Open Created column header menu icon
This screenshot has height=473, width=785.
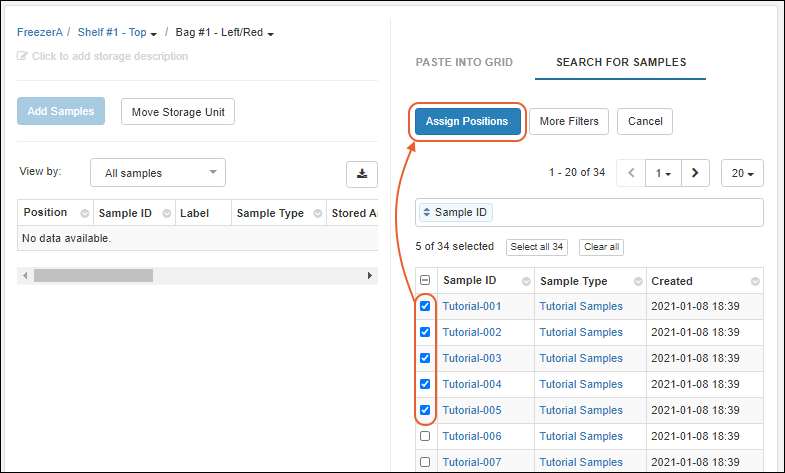tap(755, 282)
